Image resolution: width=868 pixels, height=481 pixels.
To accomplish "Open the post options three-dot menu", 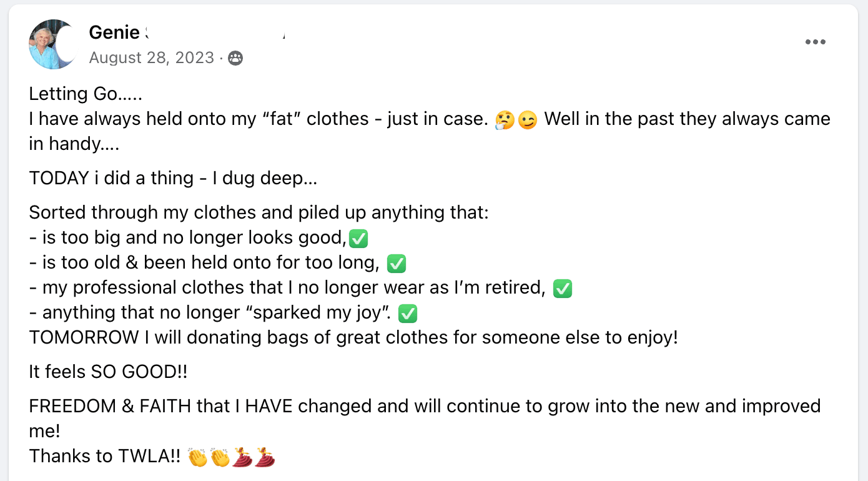I will [815, 42].
